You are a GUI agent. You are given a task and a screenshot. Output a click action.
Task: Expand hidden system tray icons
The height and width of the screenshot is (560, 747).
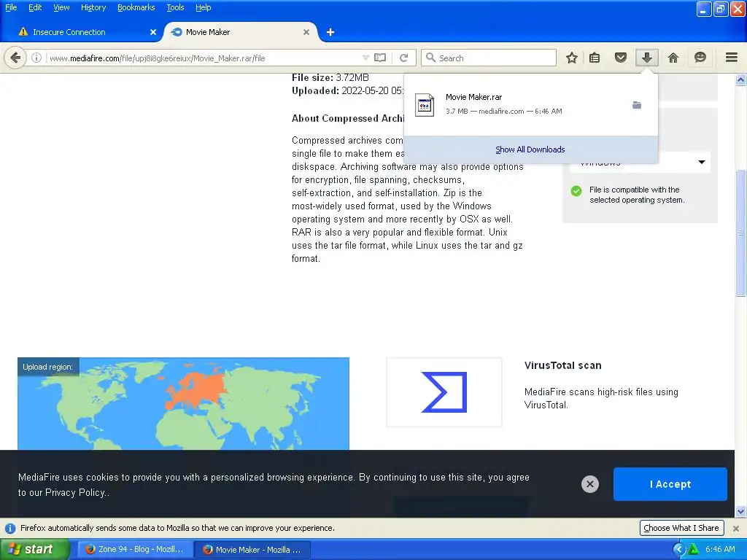(678, 550)
